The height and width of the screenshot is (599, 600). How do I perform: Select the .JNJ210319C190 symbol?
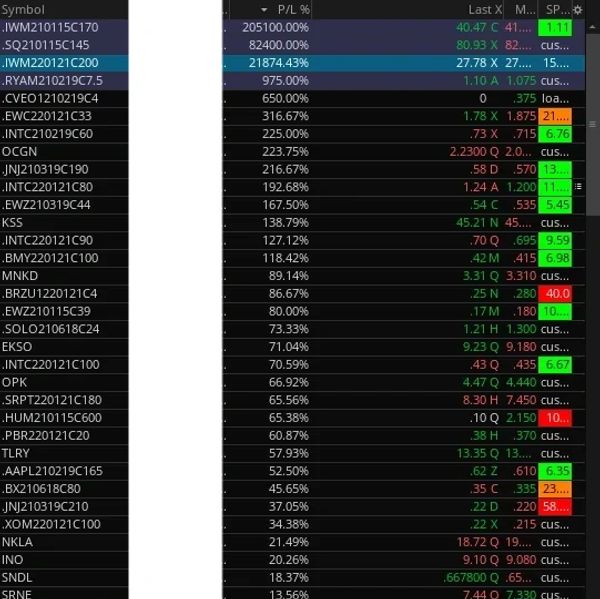(45, 169)
